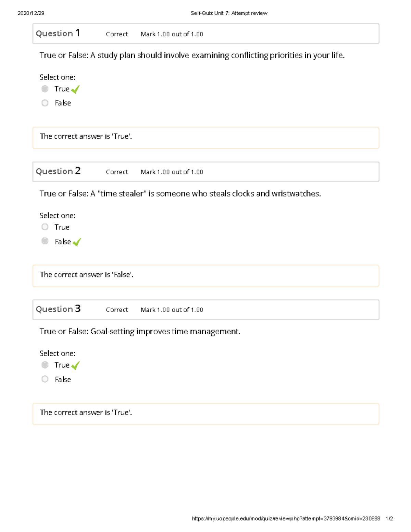Image resolution: width=411 pixels, height=532 pixels.
Task: Click the correct answer feedback box for Question 1
Action: (x=206, y=137)
